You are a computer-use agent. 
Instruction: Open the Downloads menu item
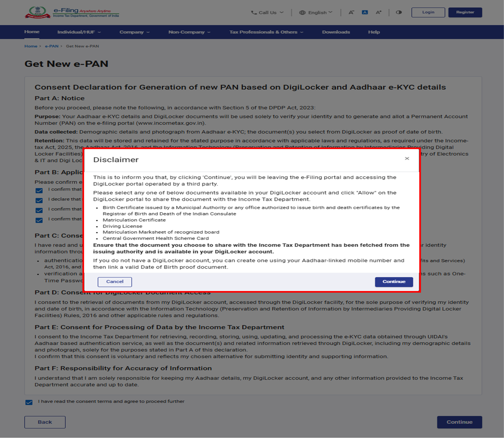click(x=336, y=32)
